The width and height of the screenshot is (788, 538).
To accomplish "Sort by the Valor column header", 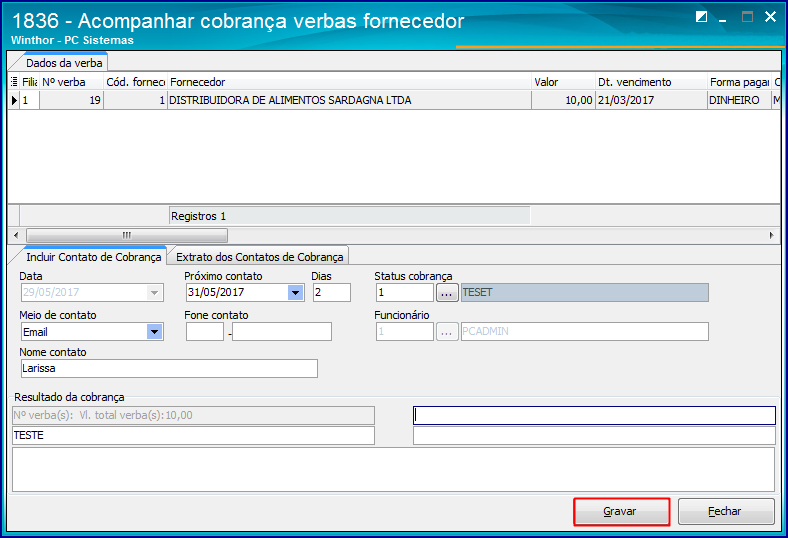I will pyautogui.click(x=563, y=82).
